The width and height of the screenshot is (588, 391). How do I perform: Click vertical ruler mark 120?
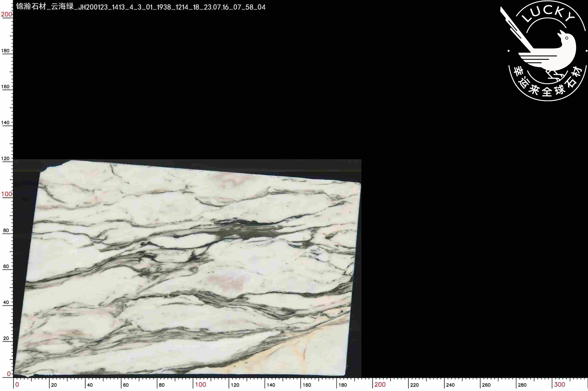5,158
